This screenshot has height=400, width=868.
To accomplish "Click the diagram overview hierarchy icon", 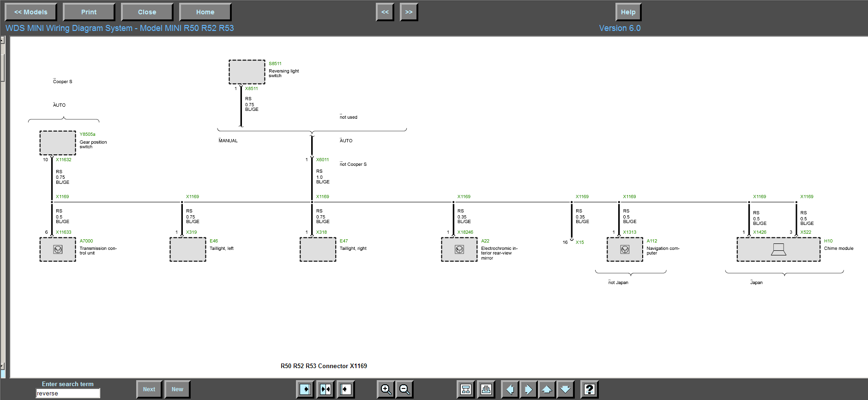I will click(x=465, y=389).
